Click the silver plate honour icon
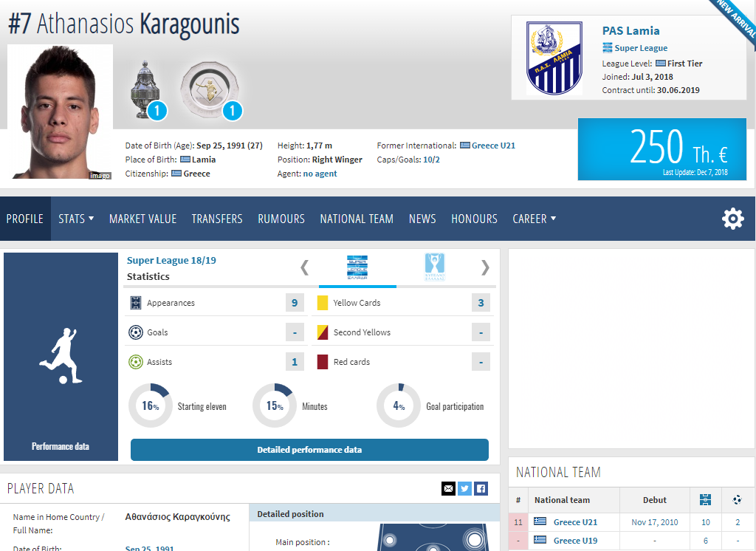Image resolution: width=756 pixels, height=551 pixels. coord(210,90)
